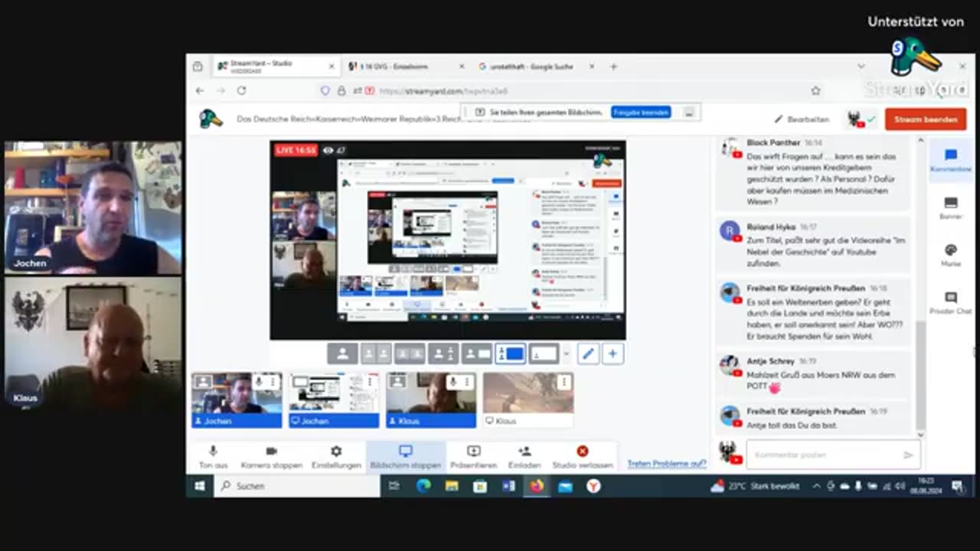
Task: Expand browser tab list chevron
Action: pyautogui.click(x=861, y=67)
